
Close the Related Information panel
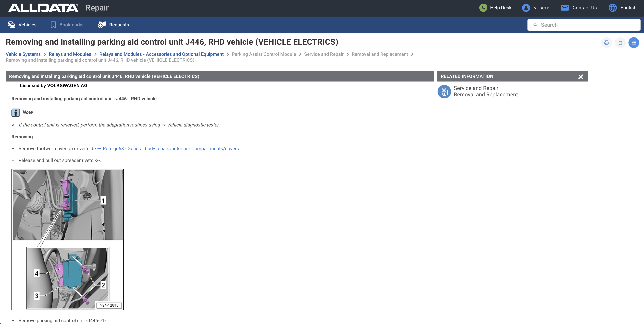[x=581, y=77]
